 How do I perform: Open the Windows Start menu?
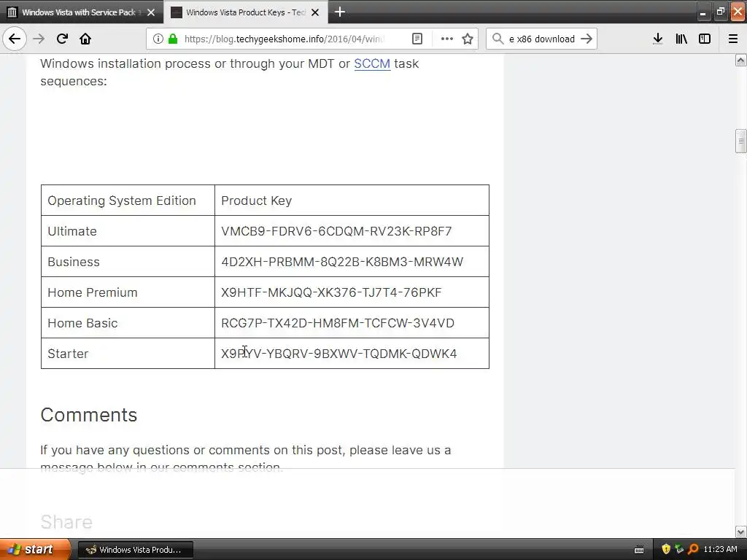[x=35, y=549]
